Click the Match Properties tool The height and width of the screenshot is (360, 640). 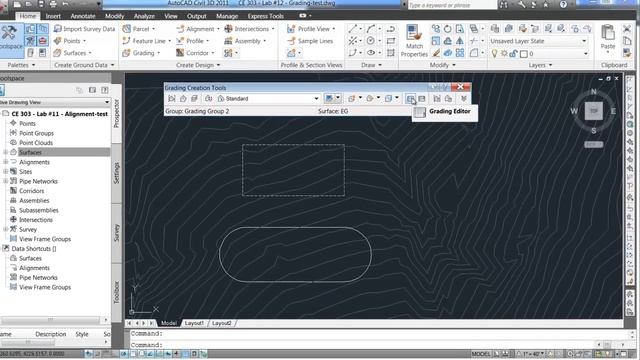pyautogui.click(x=414, y=41)
